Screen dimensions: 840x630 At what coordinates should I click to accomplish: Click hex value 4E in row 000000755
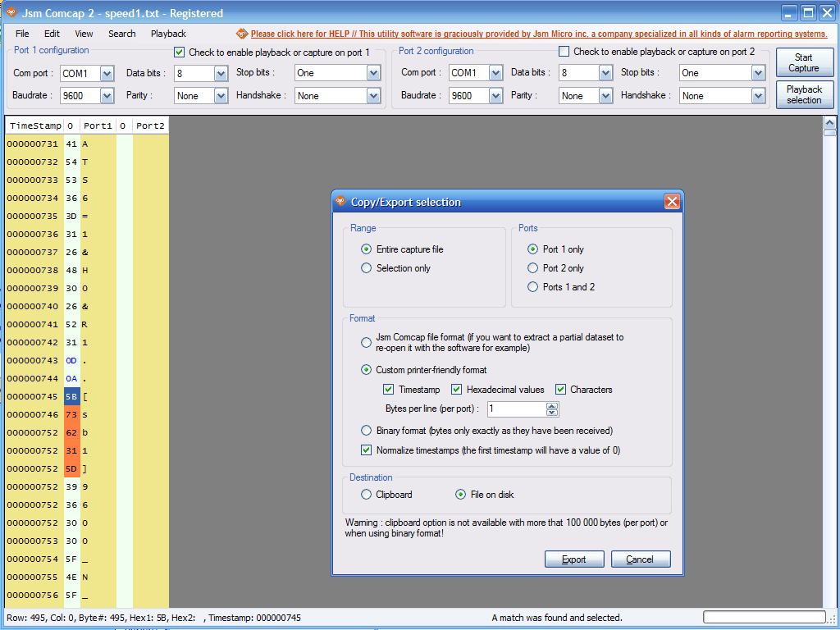tap(71, 577)
